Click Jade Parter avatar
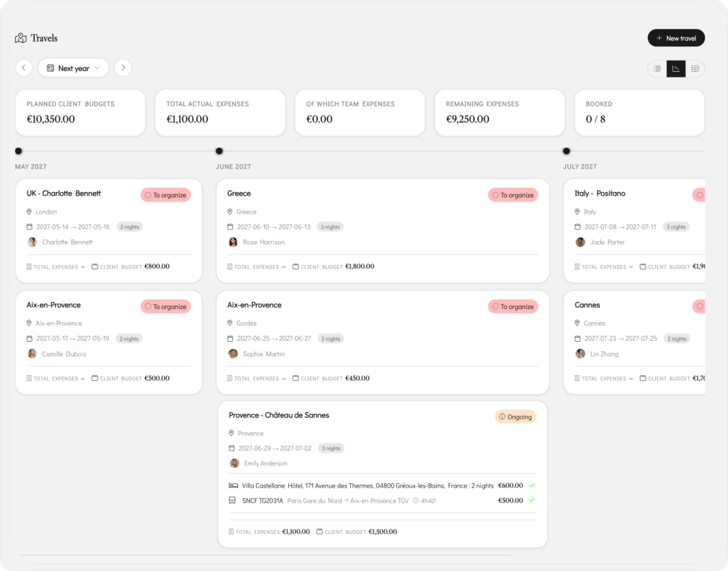The image size is (728, 571). point(580,242)
